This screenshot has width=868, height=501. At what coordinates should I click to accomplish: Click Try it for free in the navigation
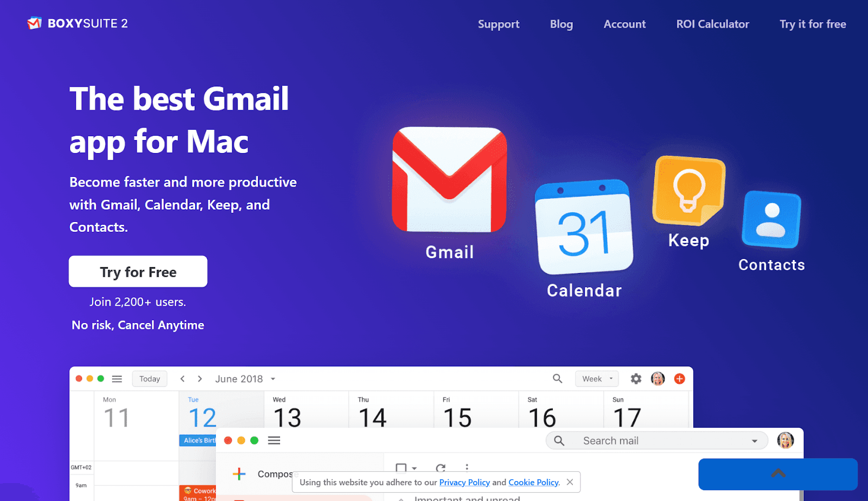tap(813, 24)
